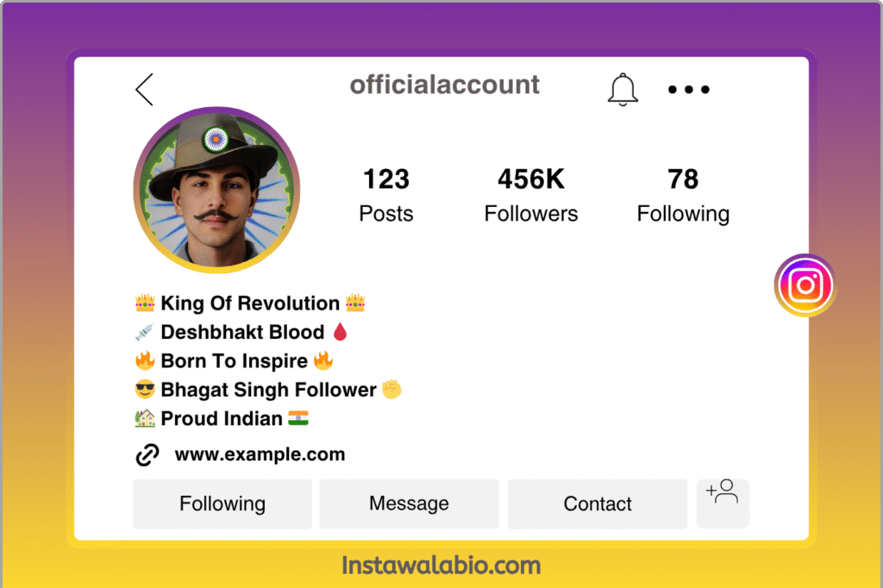This screenshot has width=883, height=588.
Task: View the 123 Posts count
Action: coord(385,195)
